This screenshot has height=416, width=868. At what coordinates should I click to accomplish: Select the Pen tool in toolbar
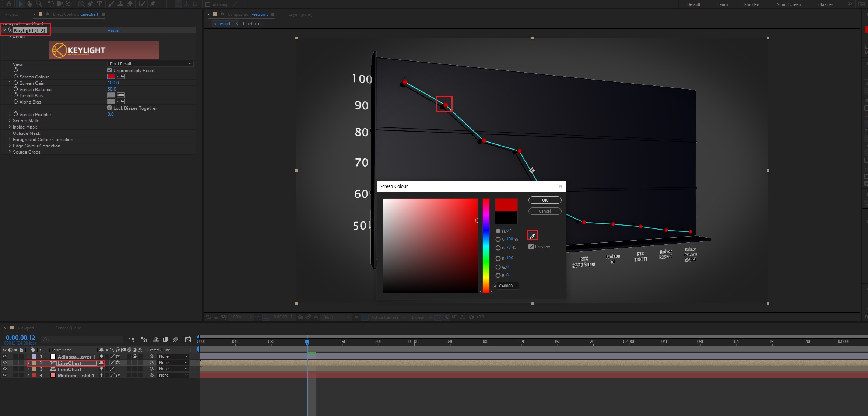click(x=90, y=4)
